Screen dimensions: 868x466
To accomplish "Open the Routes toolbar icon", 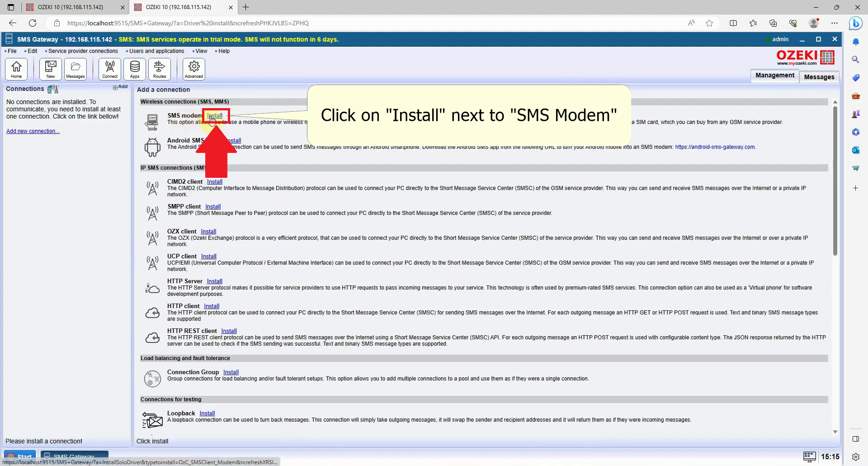I will (x=160, y=69).
